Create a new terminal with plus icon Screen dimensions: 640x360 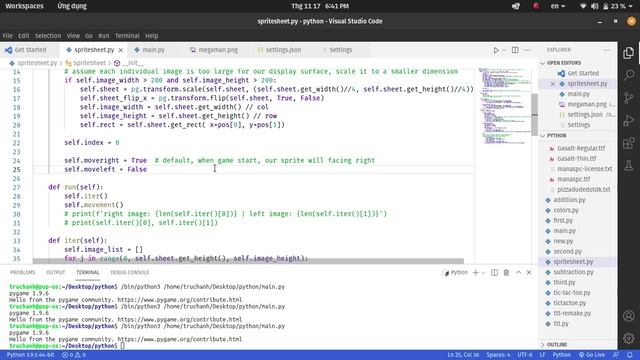[476, 272]
